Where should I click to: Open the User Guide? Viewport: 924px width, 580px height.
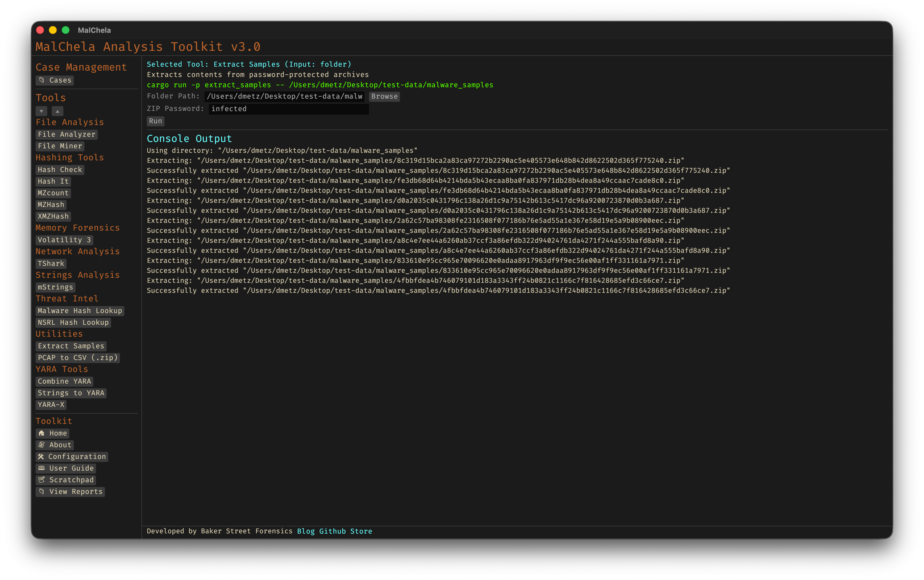click(66, 468)
